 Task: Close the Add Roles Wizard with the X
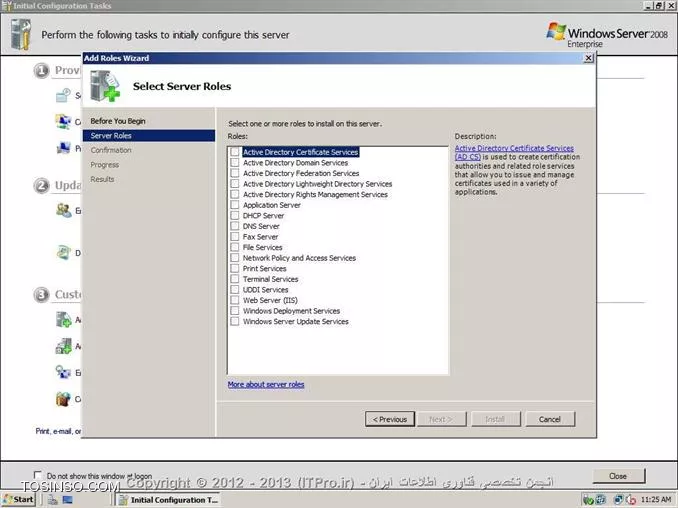coord(588,58)
